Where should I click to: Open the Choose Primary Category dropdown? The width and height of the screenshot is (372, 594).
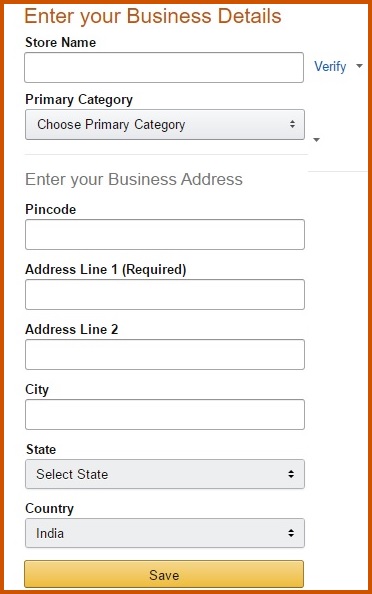click(165, 125)
